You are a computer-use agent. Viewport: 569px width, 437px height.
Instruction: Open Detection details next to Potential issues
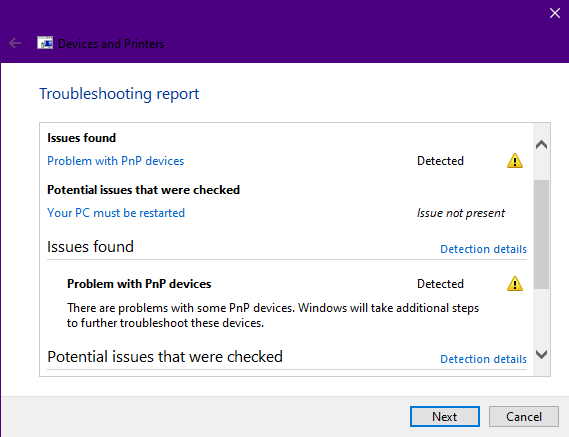[x=483, y=359]
